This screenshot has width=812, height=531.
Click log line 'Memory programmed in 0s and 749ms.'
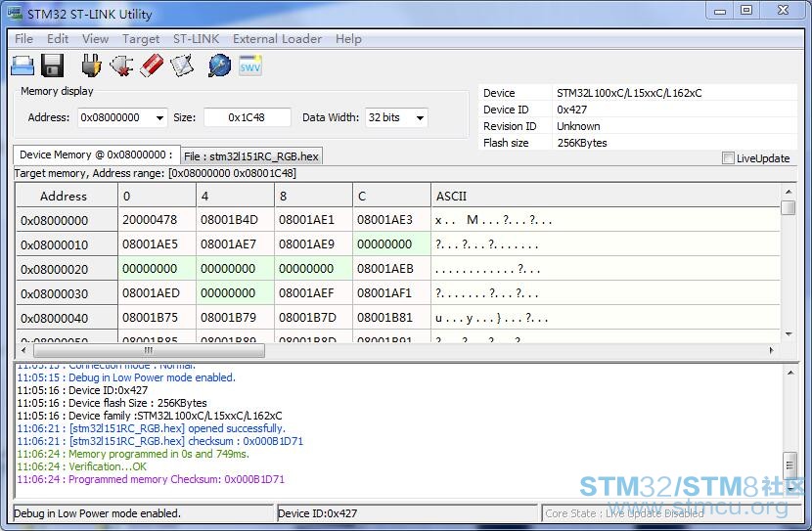coord(133,454)
